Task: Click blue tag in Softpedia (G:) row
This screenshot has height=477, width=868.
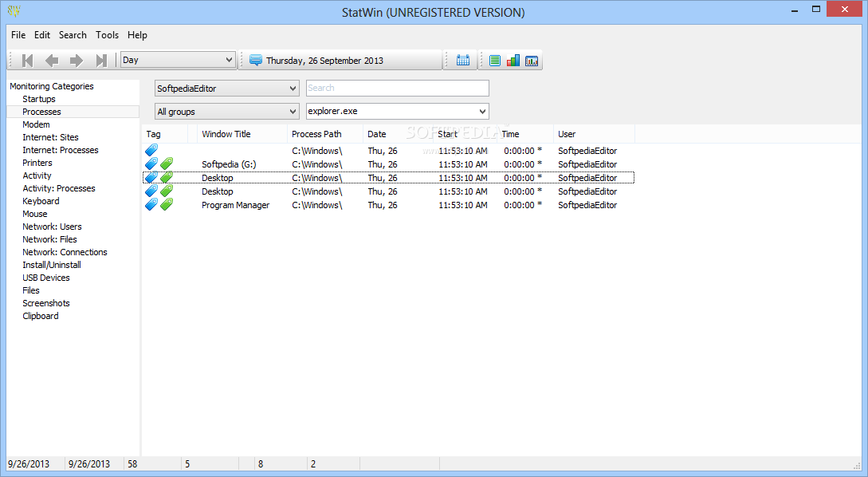Action: click(151, 164)
